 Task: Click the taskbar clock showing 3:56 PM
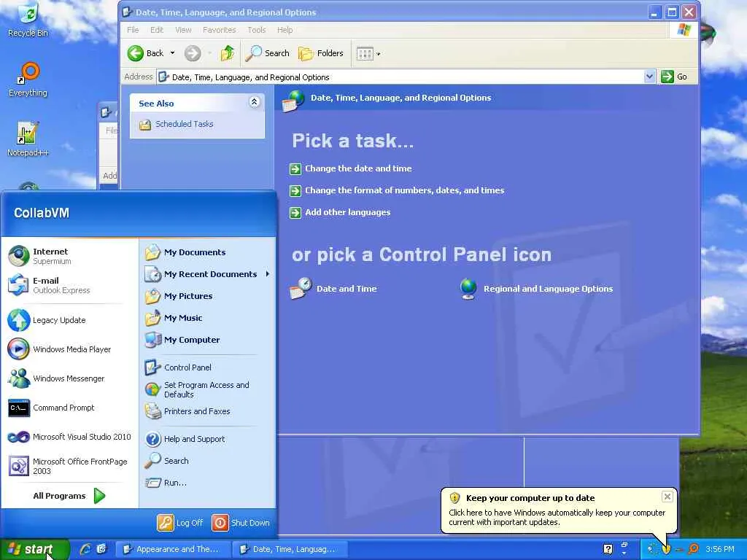pos(720,549)
